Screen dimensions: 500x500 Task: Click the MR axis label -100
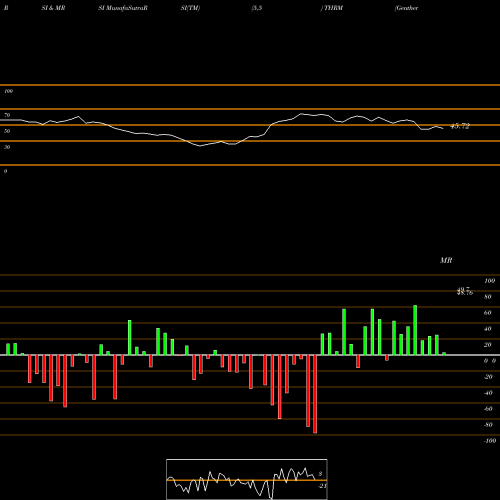pyautogui.click(x=490, y=441)
